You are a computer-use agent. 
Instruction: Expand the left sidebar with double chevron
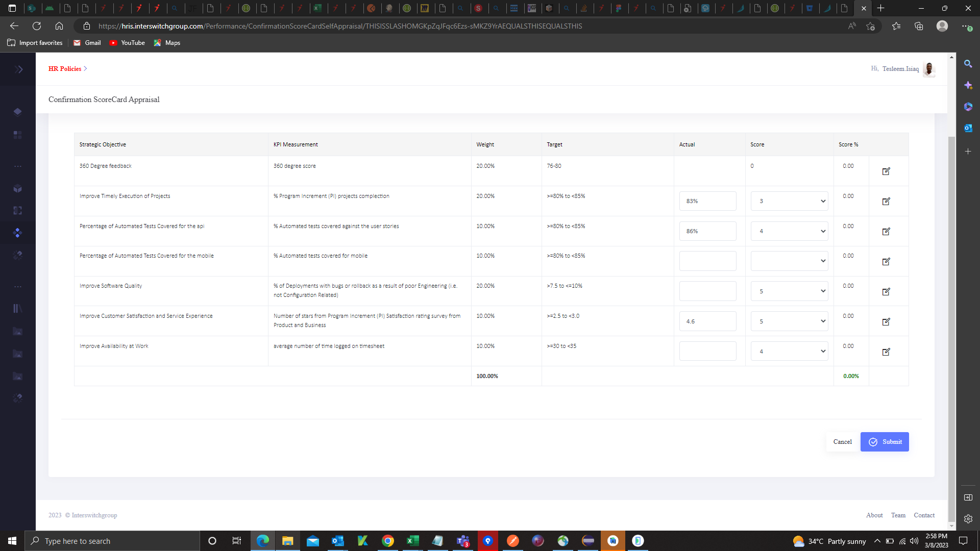click(19, 69)
